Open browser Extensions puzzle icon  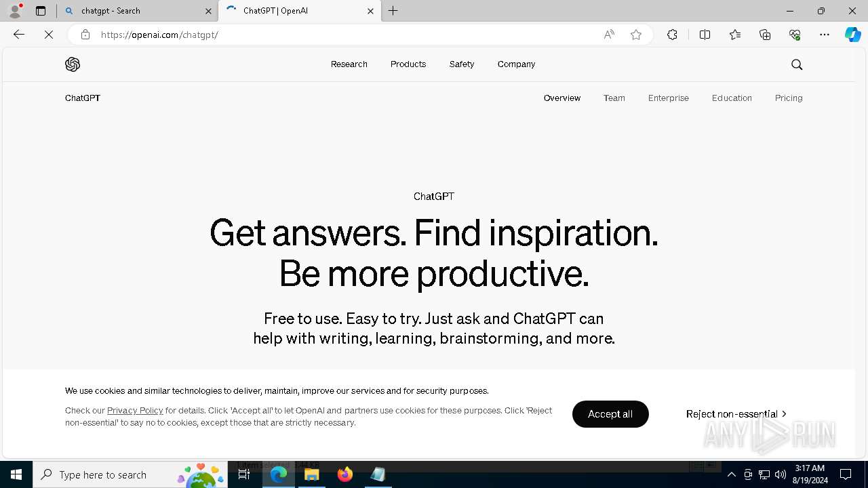click(672, 35)
